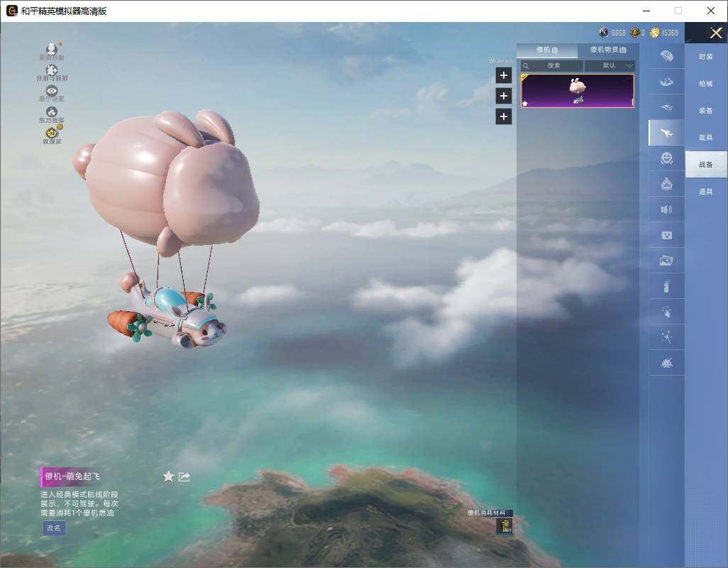Select the robot companion category icon
728x568 pixels.
coord(666,185)
